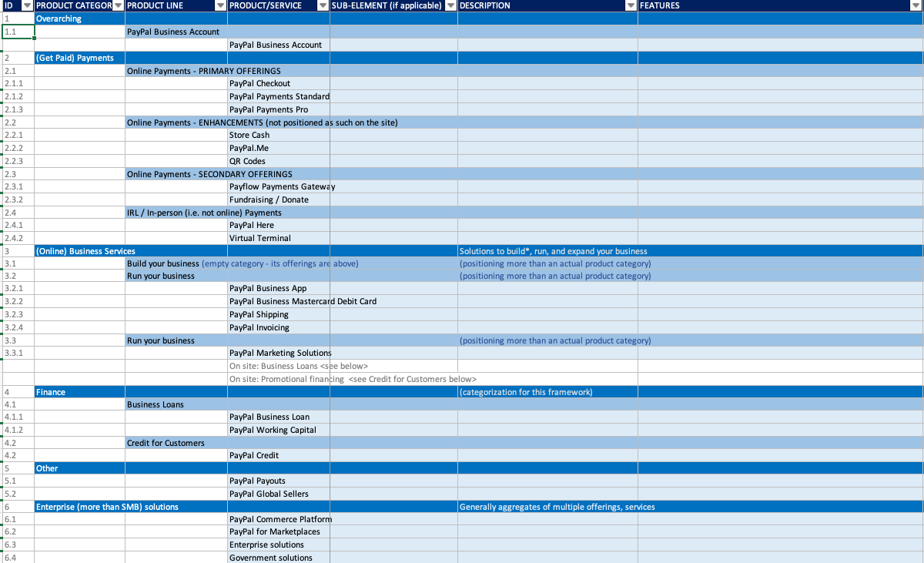Select the ID cell '4.1.2'
Screen dimensions: 924x563
18,430
